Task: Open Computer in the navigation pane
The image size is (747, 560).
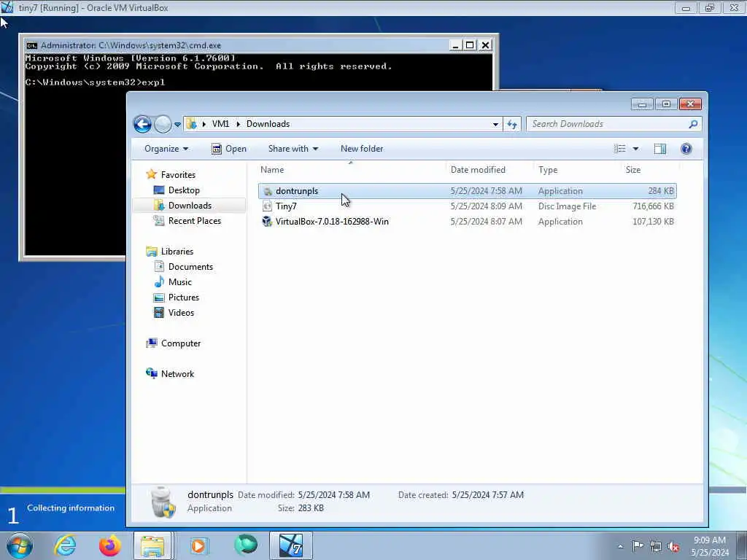Action: tap(181, 343)
